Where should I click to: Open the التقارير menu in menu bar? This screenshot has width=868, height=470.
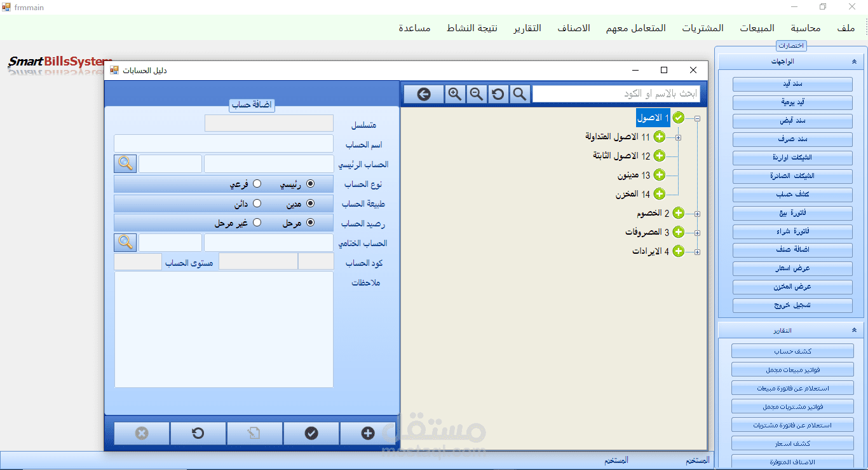tap(527, 28)
